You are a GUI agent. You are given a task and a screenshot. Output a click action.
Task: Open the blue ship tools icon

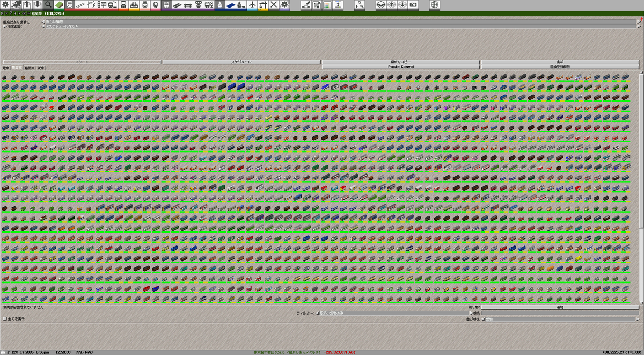(220, 5)
